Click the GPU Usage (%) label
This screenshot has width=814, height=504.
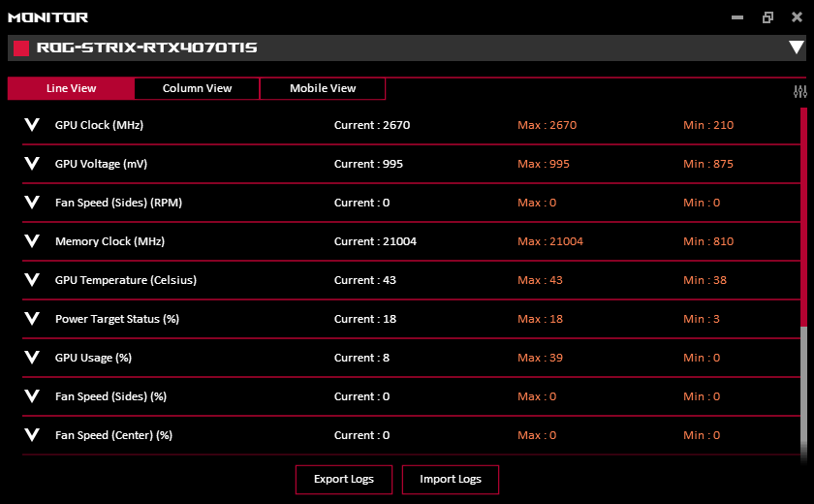point(93,358)
